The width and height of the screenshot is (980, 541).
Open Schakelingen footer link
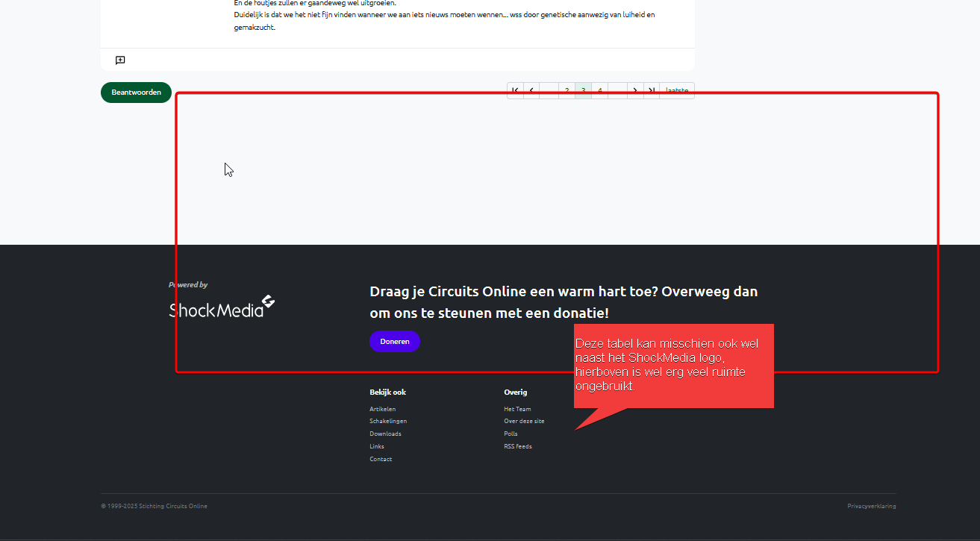(388, 421)
